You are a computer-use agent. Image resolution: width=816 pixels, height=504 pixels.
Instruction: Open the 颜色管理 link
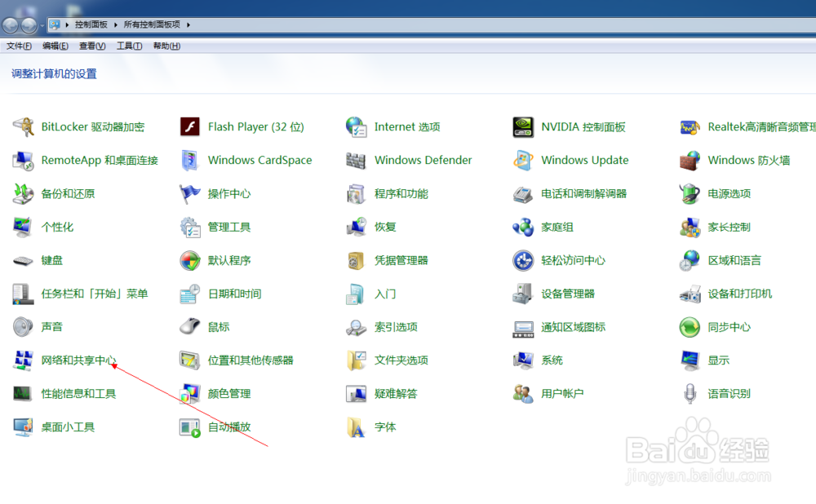(229, 394)
